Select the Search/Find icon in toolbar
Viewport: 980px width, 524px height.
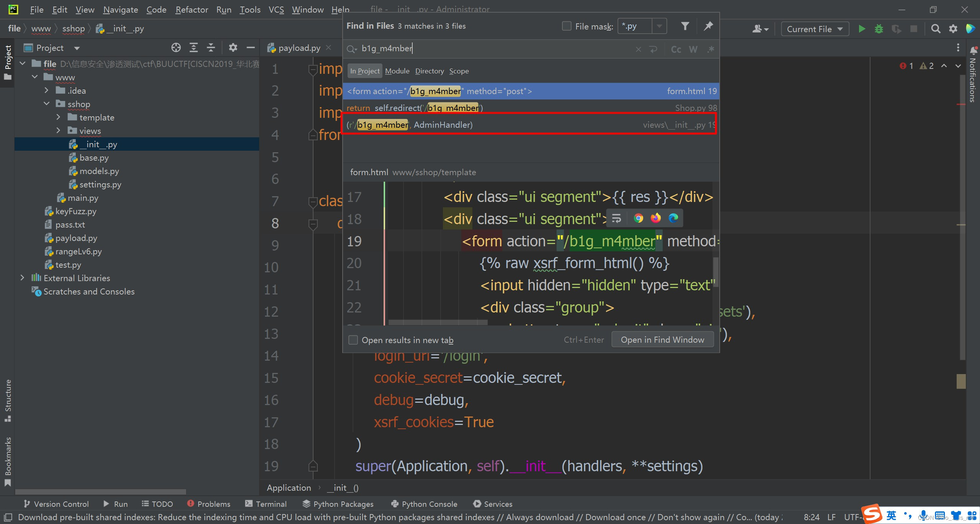[x=935, y=29]
